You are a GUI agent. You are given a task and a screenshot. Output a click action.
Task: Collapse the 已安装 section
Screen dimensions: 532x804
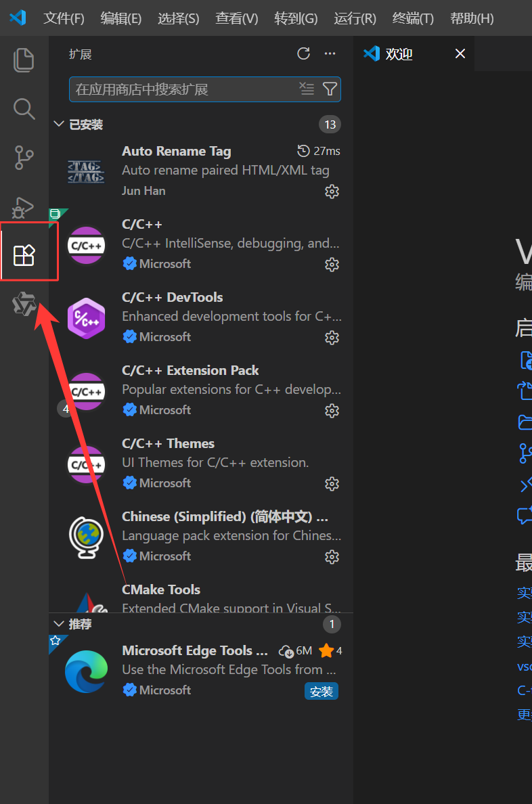[x=59, y=124]
